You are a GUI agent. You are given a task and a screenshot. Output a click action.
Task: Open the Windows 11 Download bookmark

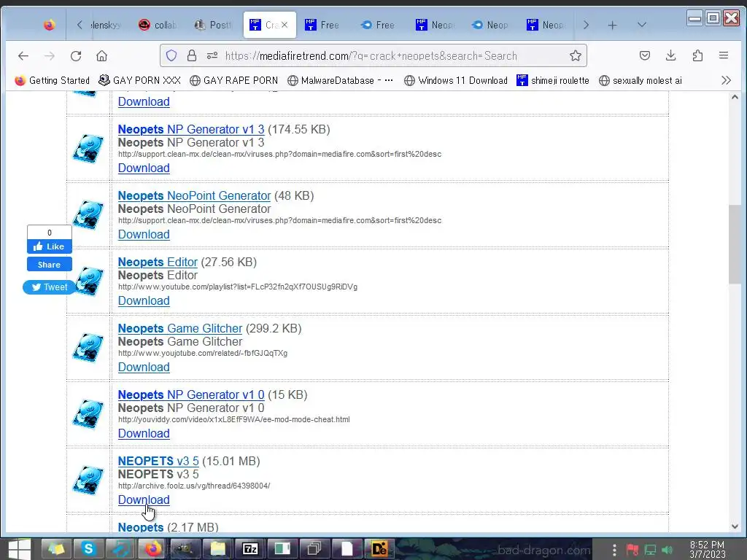(x=456, y=80)
